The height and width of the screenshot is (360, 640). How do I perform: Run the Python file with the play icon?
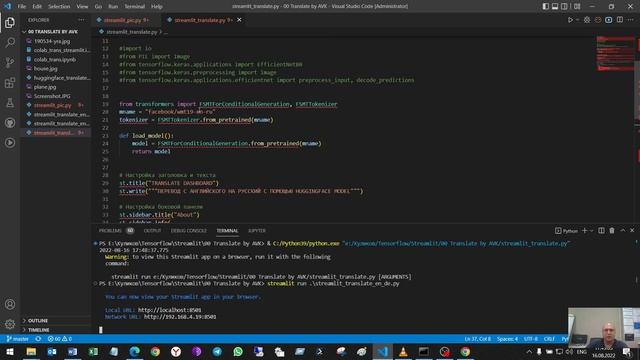point(570,20)
